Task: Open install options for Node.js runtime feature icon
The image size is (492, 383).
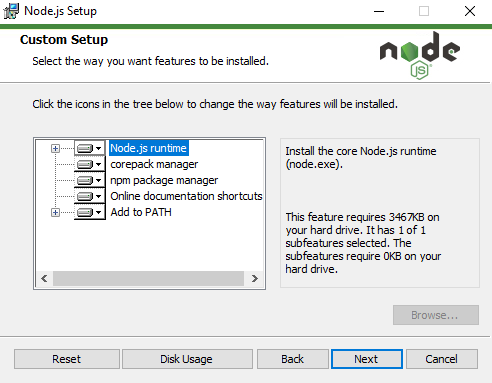Action: coord(89,148)
